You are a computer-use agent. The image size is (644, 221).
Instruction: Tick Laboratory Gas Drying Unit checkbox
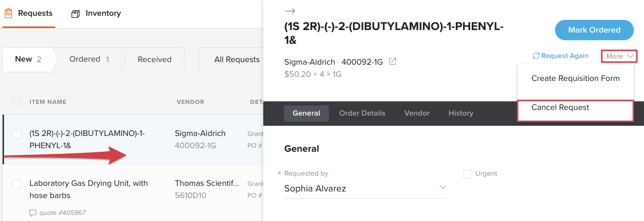(x=17, y=184)
